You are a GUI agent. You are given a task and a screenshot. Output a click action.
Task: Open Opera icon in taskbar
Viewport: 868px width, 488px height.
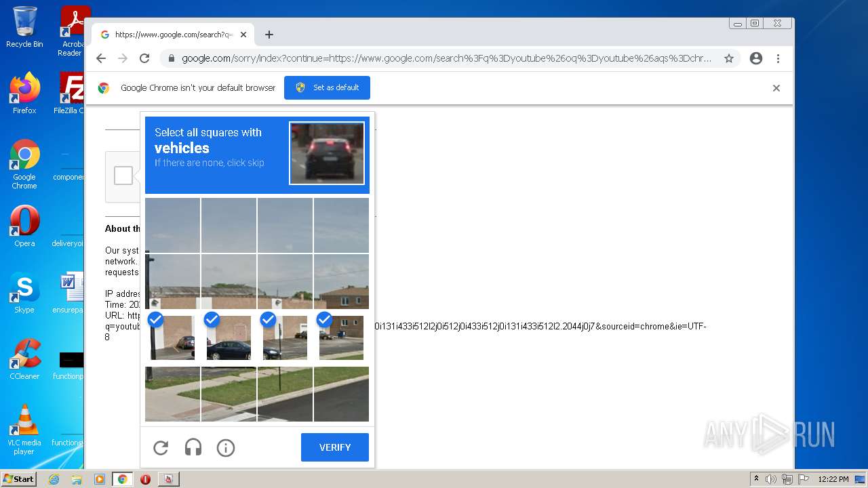pyautogui.click(x=145, y=479)
